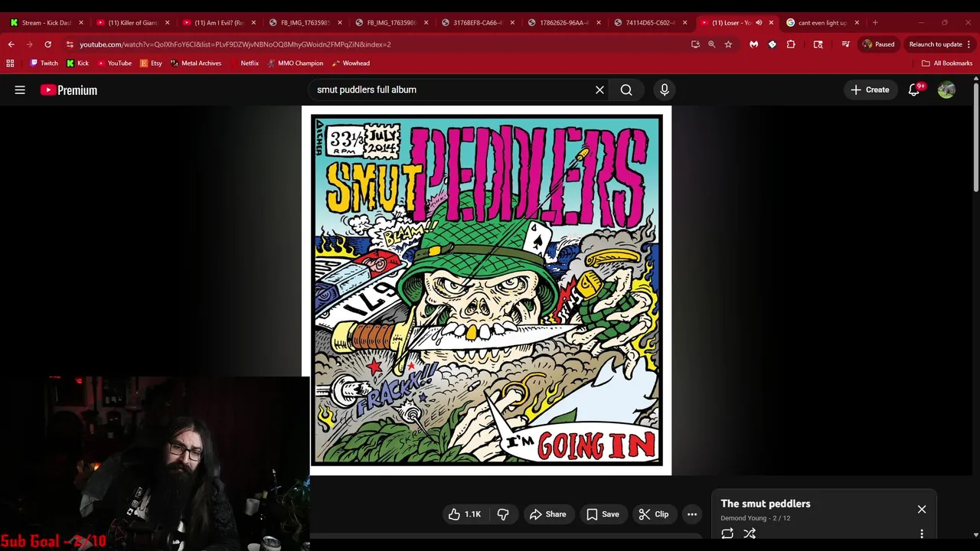Open the Extensions puzzle piece menu
The width and height of the screenshot is (980, 551).
pos(791,44)
